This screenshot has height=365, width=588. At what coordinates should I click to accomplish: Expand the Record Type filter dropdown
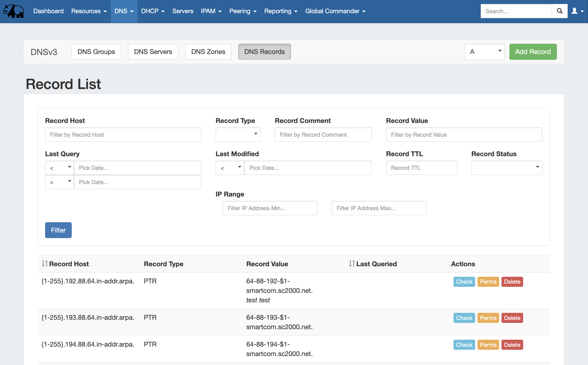[238, 135]
